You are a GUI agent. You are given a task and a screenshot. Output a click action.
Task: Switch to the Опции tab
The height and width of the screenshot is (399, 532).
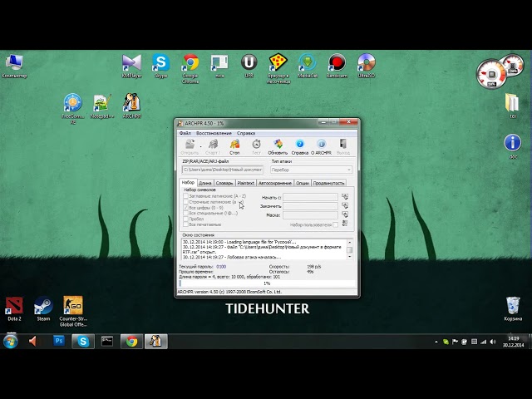click(303, 183)
